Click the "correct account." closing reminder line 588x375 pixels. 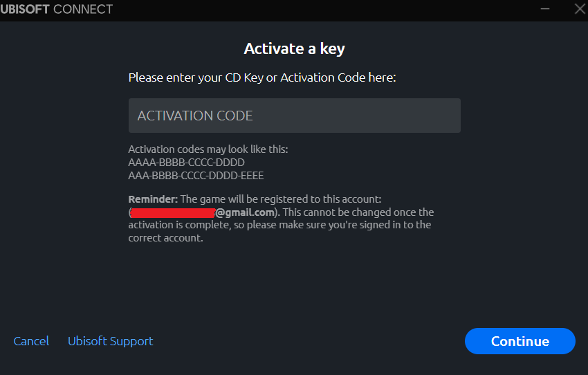[x=165, y=238]
